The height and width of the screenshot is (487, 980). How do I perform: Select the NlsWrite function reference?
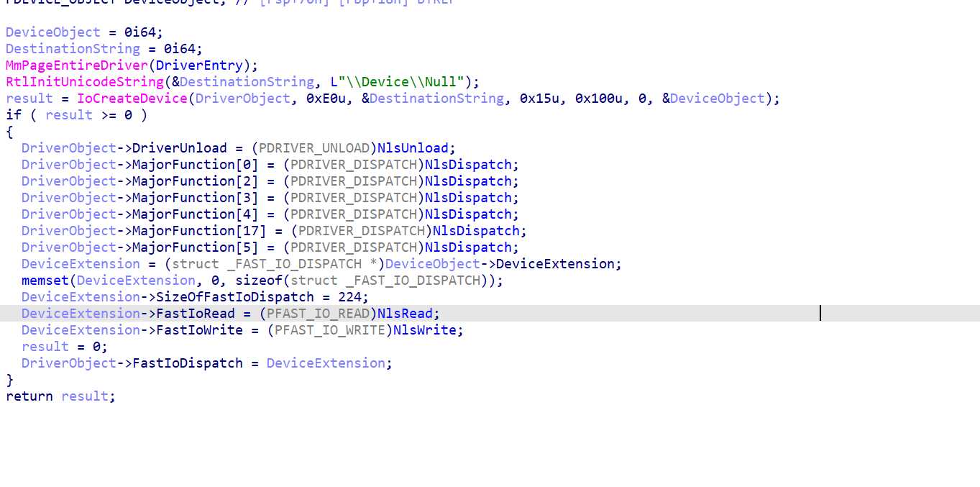(425, 329)
